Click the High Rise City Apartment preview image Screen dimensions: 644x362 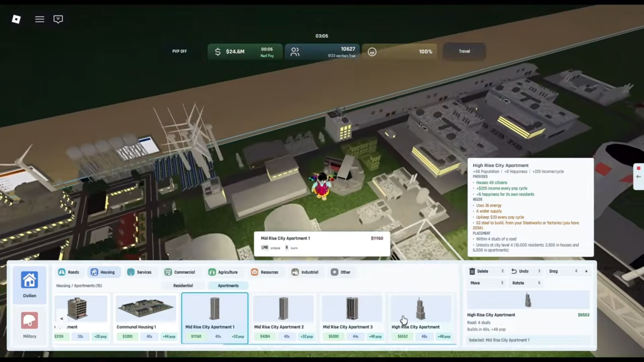click(x=528, y=300)
